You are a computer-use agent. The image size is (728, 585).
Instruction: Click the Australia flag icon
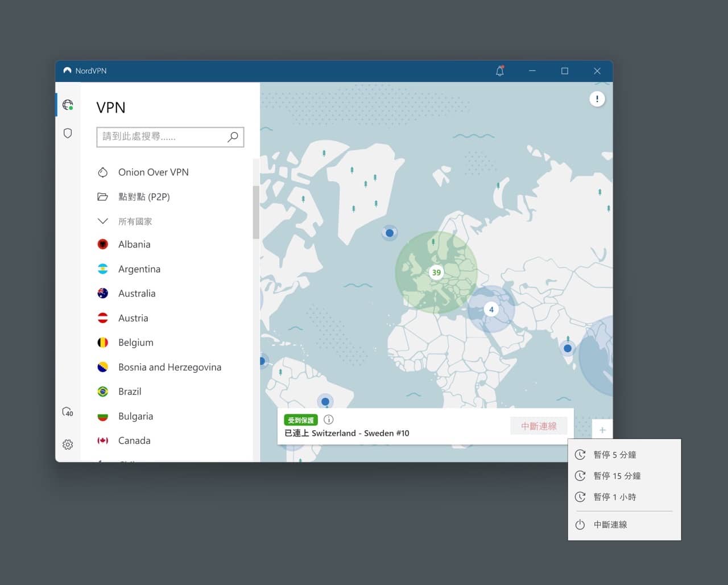click(102, 293)
